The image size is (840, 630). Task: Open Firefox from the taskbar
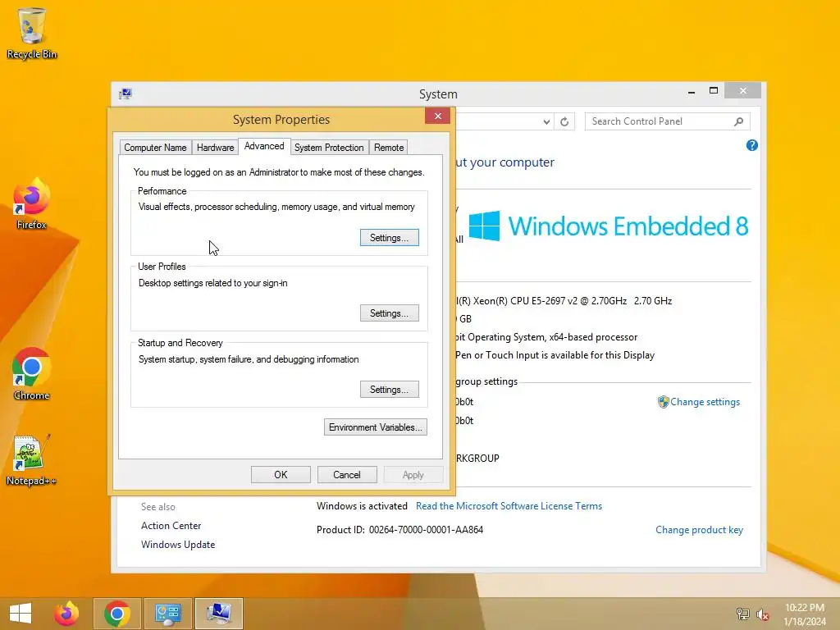click(x=66, y=614)
